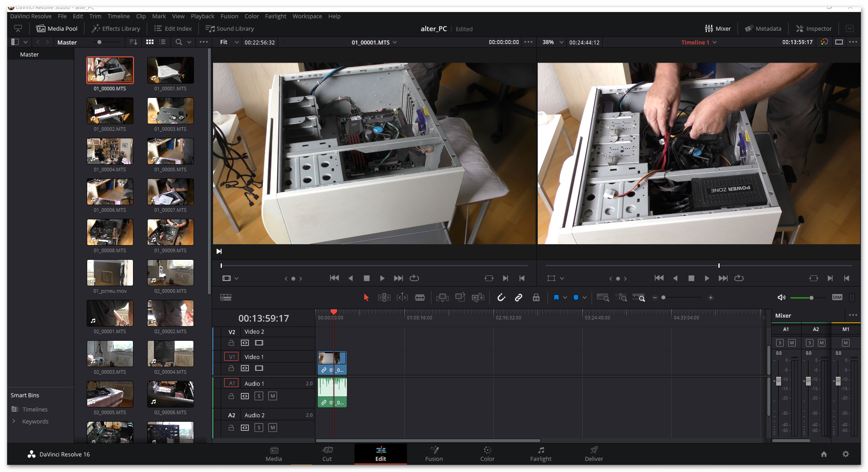Open the Timeline 1 name dropdown
The height and width of the screenshot is (472, 868).
[x=714, y=42]
